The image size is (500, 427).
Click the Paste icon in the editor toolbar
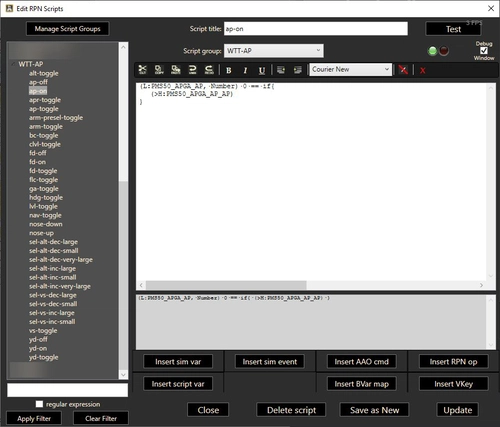[x=176, y=70]
